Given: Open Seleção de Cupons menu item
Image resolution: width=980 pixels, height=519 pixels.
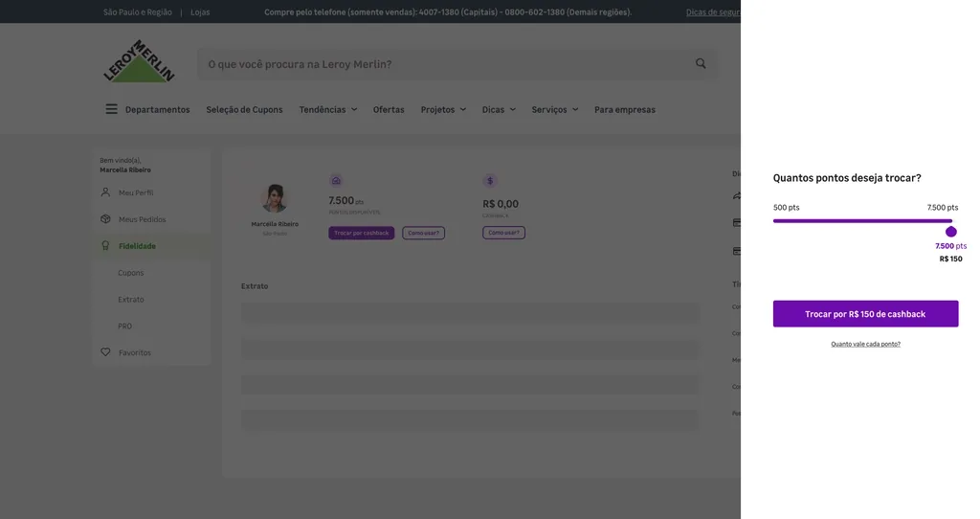Looking at the screenshot, I should tap(244, 109).
